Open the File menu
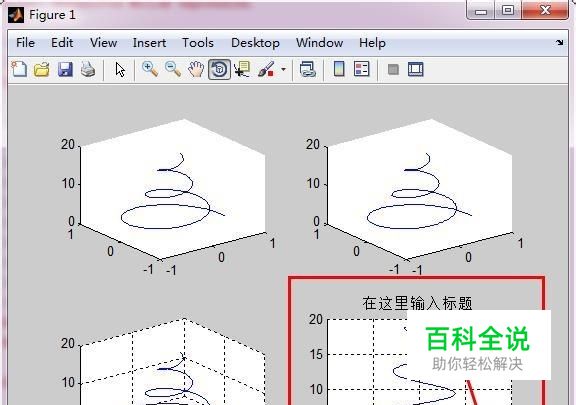576x405 pixels. [x=25, y=43]
